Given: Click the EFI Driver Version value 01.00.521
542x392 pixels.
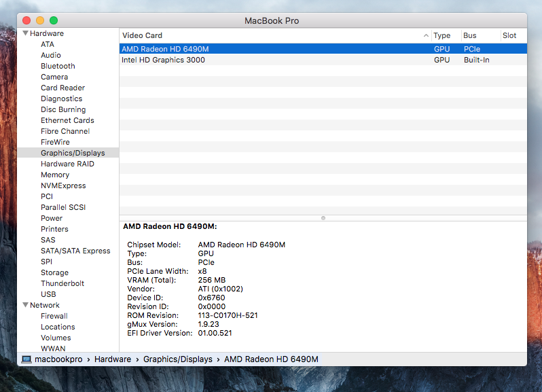Looking at the screenshot, I should coord(215,333).
